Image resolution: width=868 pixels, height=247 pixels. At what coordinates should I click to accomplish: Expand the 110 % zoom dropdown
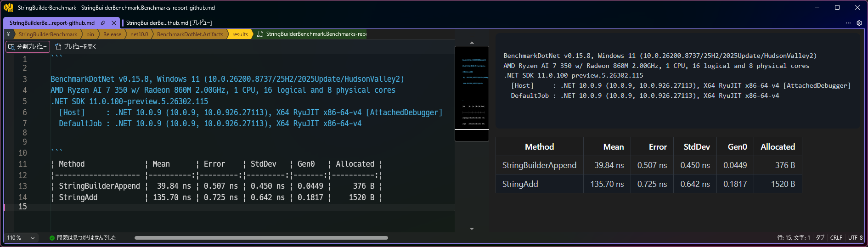[x=33, y=238]
